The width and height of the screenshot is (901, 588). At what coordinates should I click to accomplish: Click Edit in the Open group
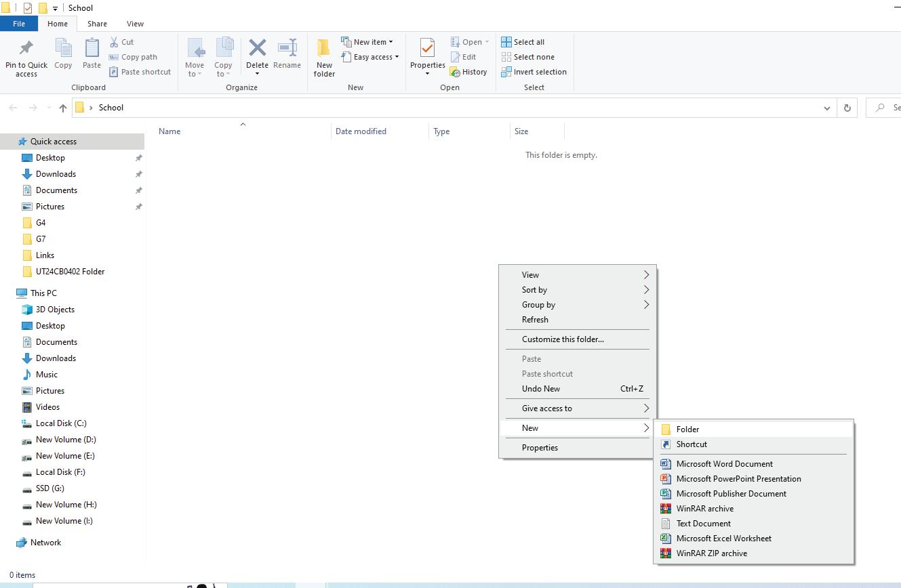point(463,57)
